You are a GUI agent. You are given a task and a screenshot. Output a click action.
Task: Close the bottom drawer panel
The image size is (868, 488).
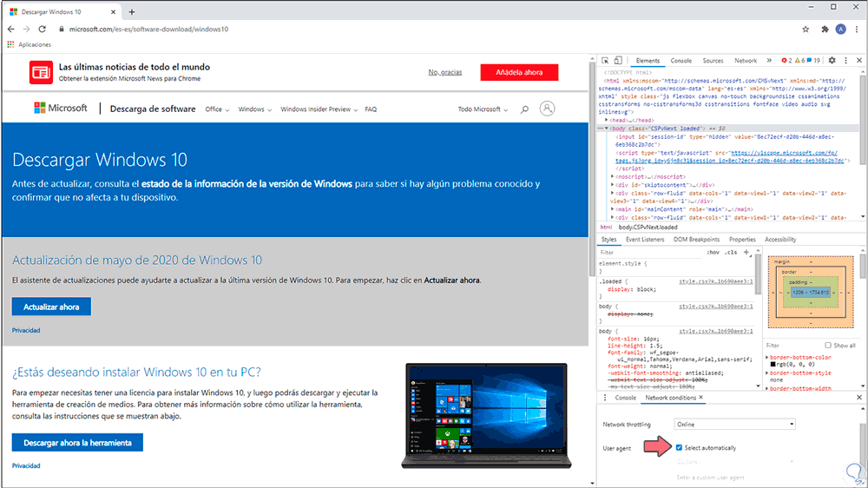pyautogui.click(x=859, y=397)
